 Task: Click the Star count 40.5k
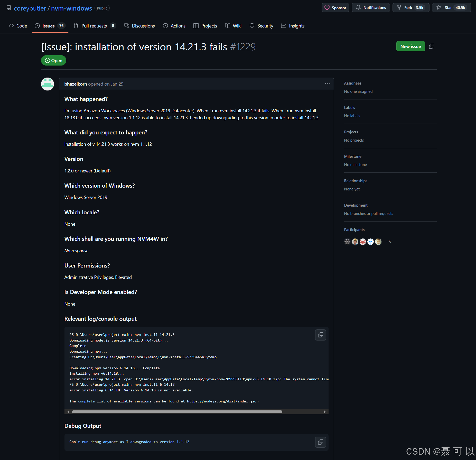click(x=460, y=8)
